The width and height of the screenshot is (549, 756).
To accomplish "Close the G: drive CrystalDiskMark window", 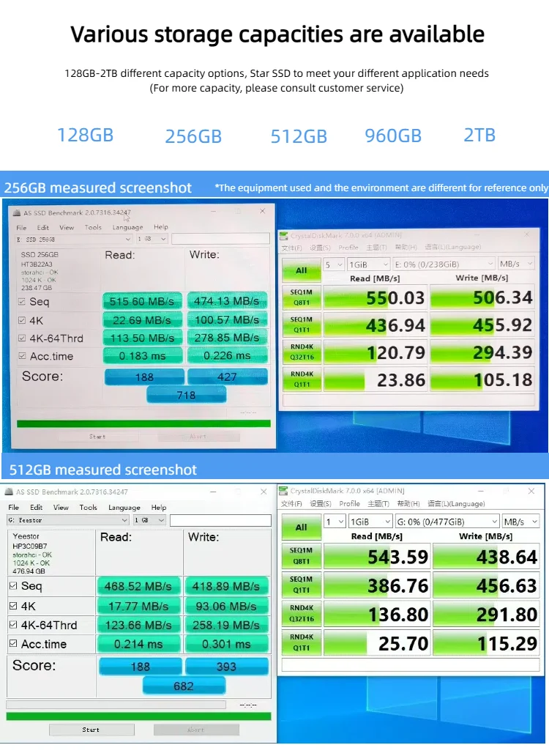I will click(531, 491).
